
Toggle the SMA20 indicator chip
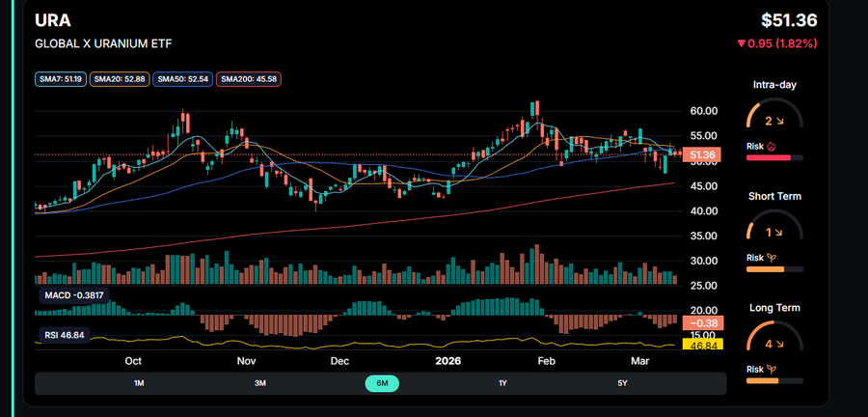pyautogui.click(x=119, y=79)
